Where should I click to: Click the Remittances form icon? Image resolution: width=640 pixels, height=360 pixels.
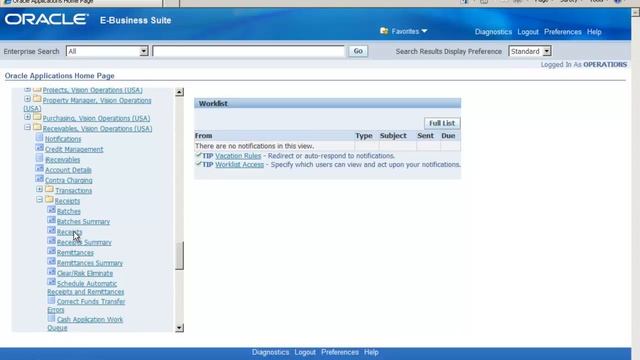point(51,251)
